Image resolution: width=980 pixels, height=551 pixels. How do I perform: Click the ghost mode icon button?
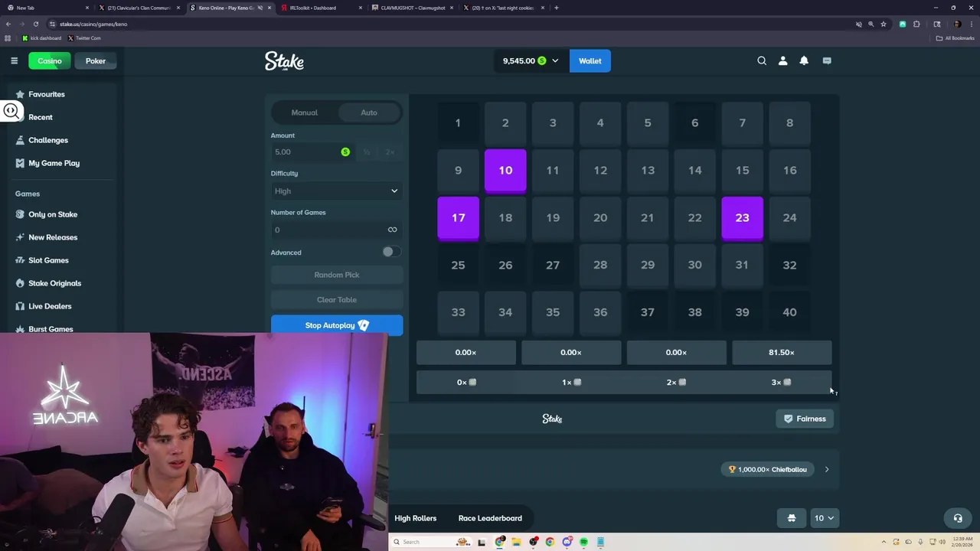(792, 518)
